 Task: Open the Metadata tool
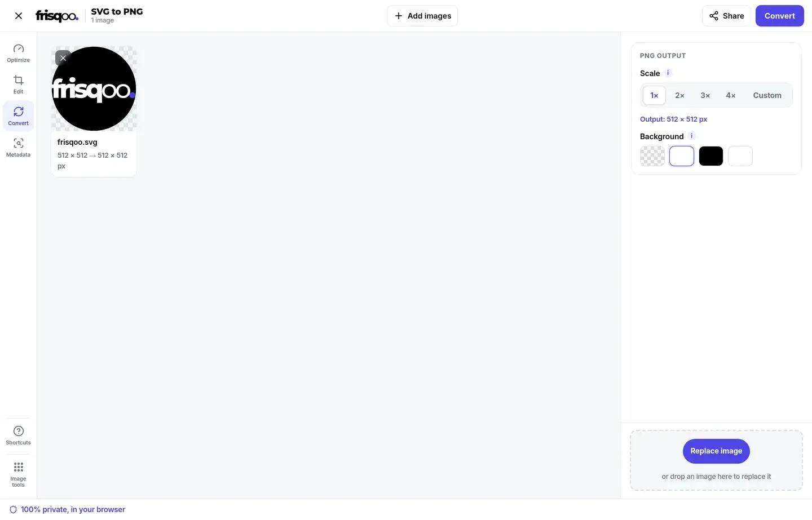19,148
